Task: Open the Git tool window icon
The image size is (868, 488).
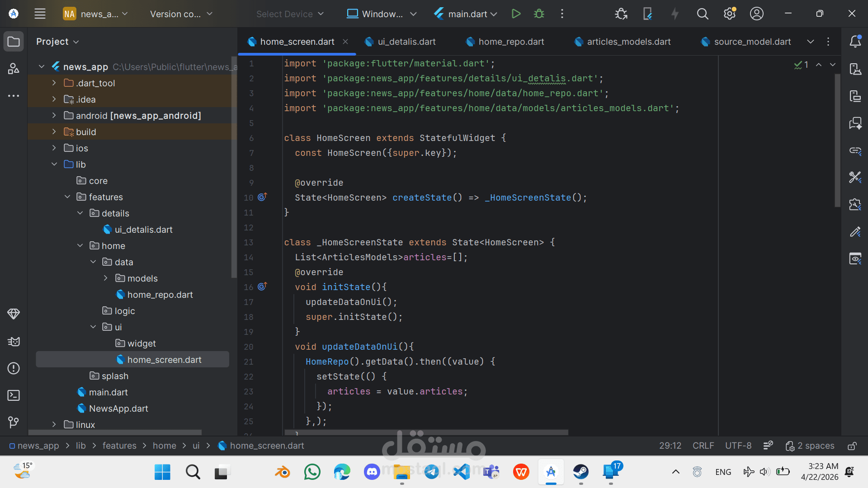Action: [x=14, y=422]
